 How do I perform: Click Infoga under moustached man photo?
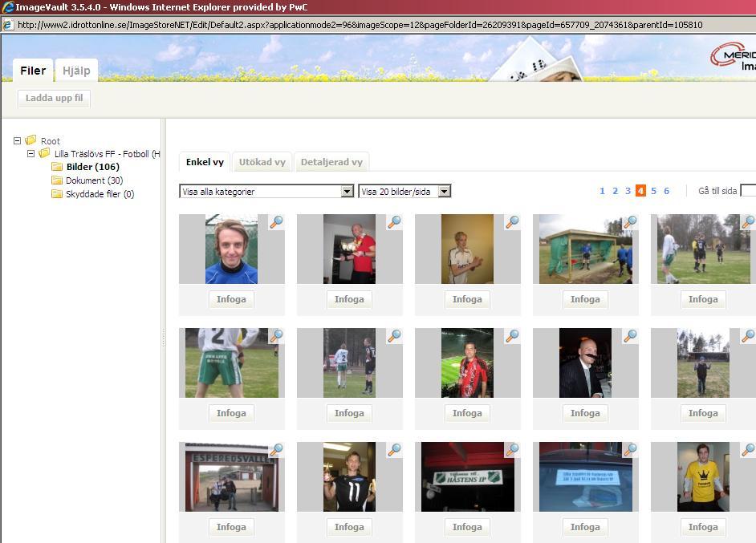pos(585,413)
